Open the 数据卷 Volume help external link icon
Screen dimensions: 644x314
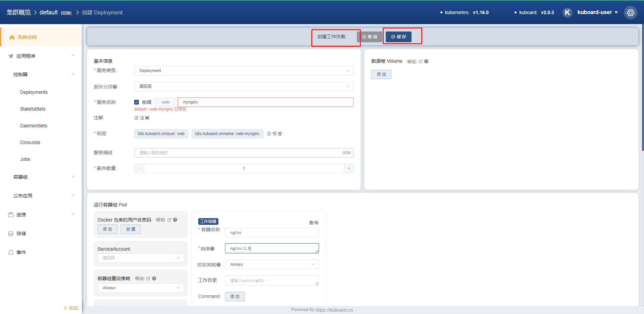[x=421, y=61]
